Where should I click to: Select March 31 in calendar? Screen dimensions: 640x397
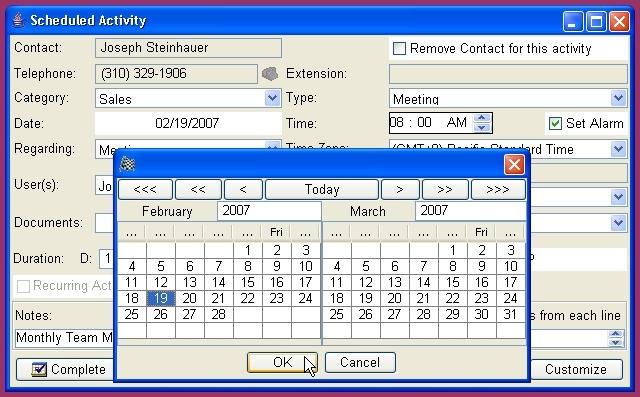tap(511, 314)
